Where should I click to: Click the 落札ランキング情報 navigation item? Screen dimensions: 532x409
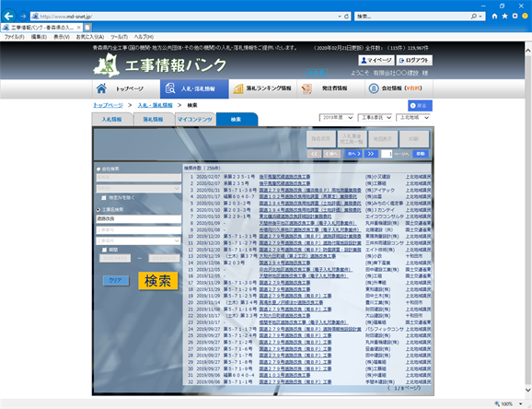point(262,88)
